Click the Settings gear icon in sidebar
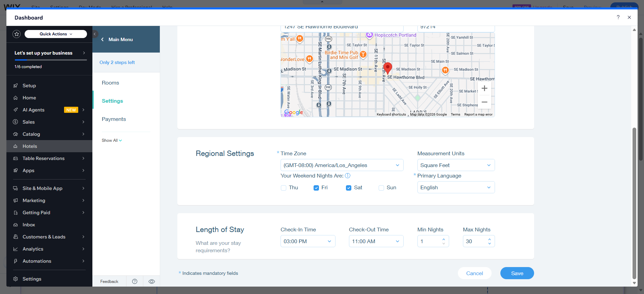This screenshot has height=294, width=644. point(16,279)
